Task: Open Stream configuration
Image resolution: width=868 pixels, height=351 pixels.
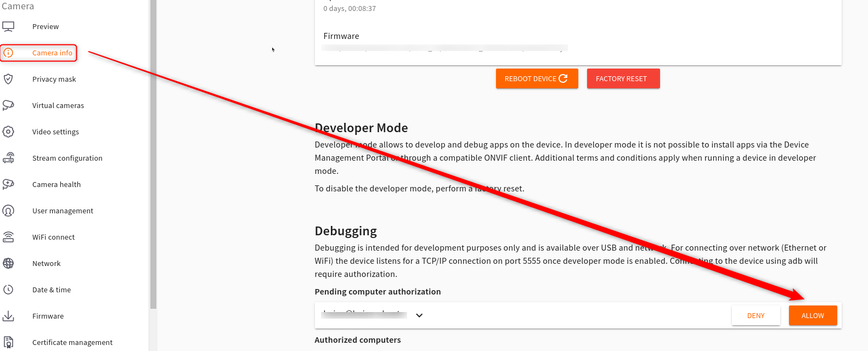Action: (x=67, y=158)
